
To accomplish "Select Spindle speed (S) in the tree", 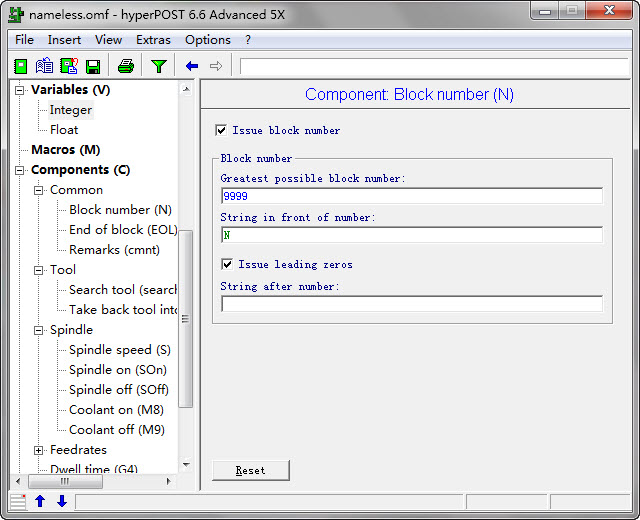I will (x=120, y=350).
